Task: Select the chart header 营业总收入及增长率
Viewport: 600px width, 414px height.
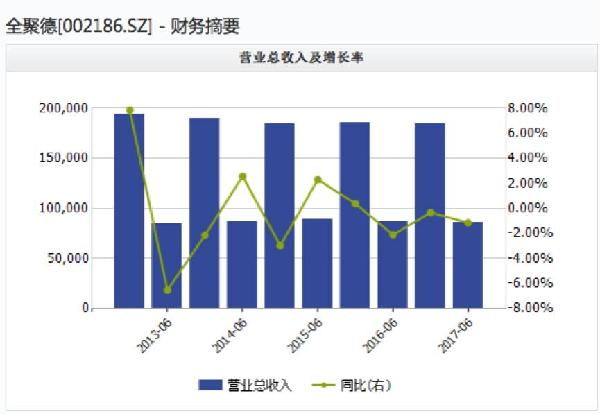Action: 299,58
